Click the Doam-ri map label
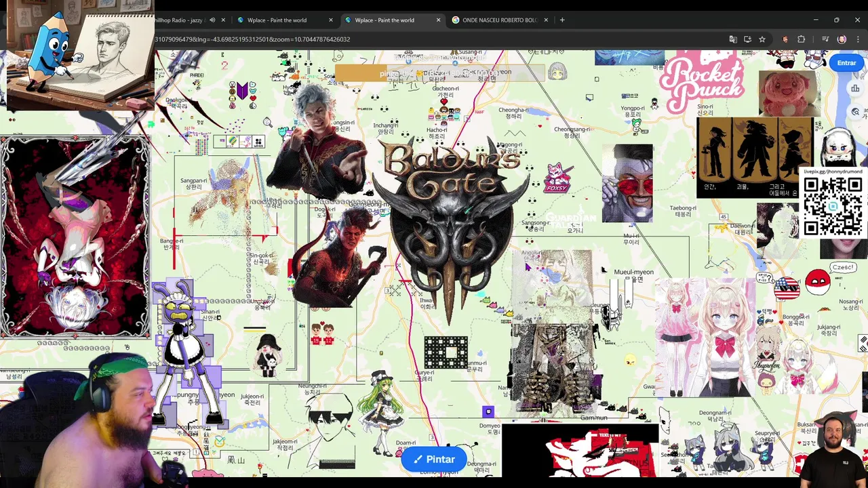The image size is (868, 488). pos(406,443)
